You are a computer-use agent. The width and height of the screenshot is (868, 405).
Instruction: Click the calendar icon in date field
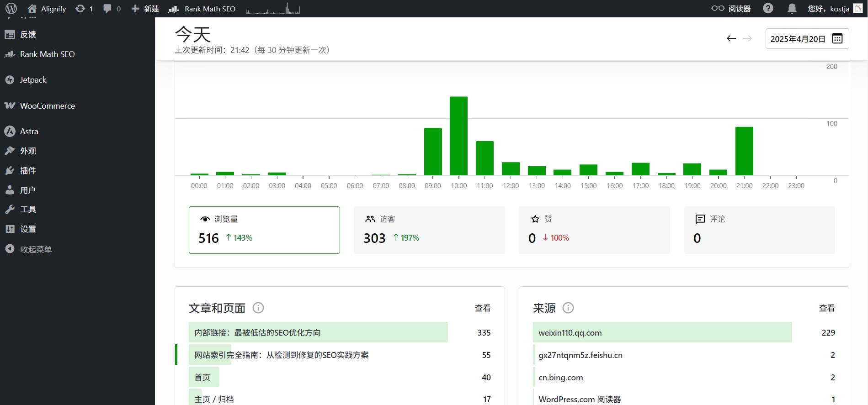(837, 38)
